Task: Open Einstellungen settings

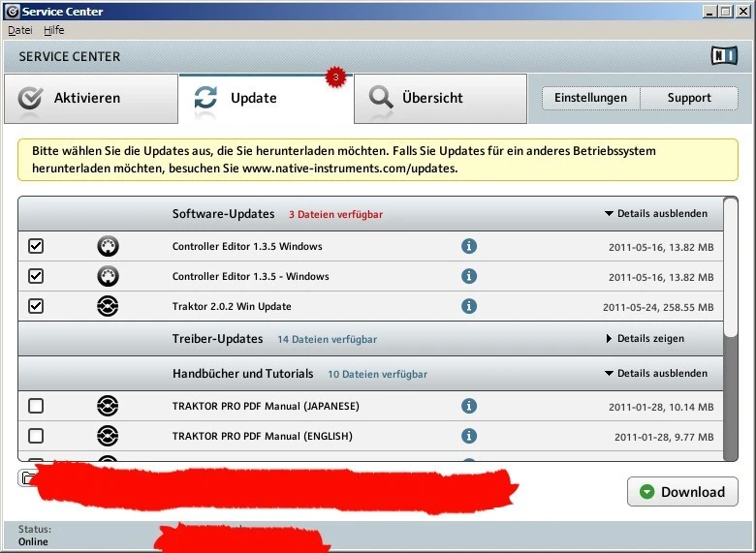Action: pyautogui.click(x=590, y=98)
